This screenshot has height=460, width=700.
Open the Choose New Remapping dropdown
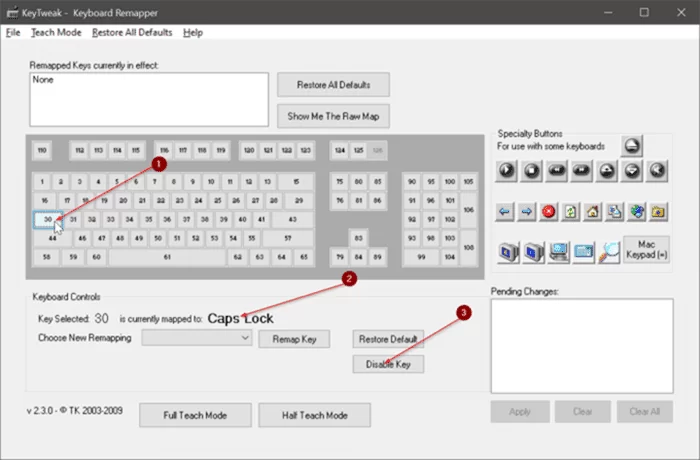coord(196,338)
